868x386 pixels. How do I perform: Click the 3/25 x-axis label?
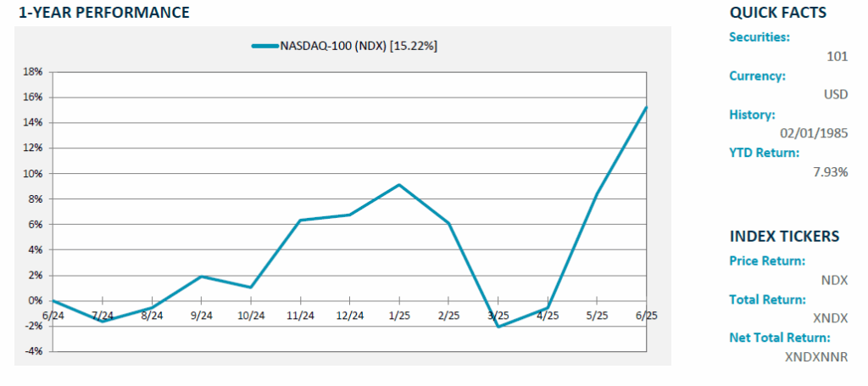coord(498,316)
